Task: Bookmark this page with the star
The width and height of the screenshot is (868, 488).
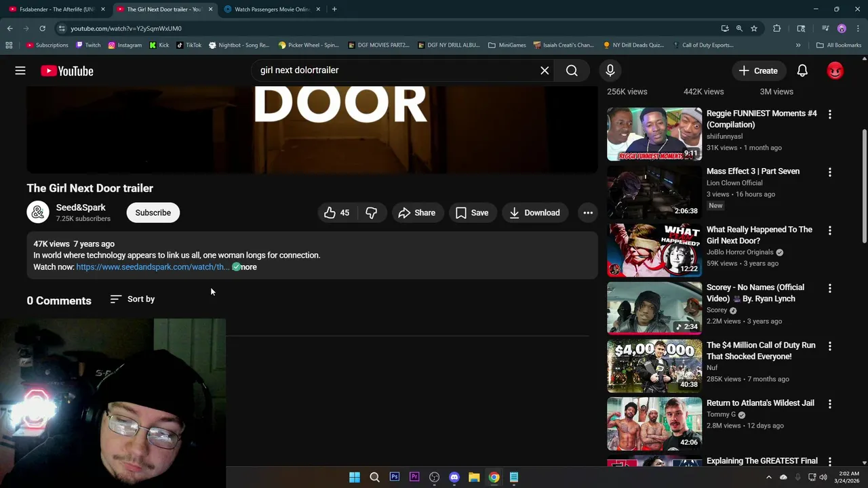Action: pos(754,28)
